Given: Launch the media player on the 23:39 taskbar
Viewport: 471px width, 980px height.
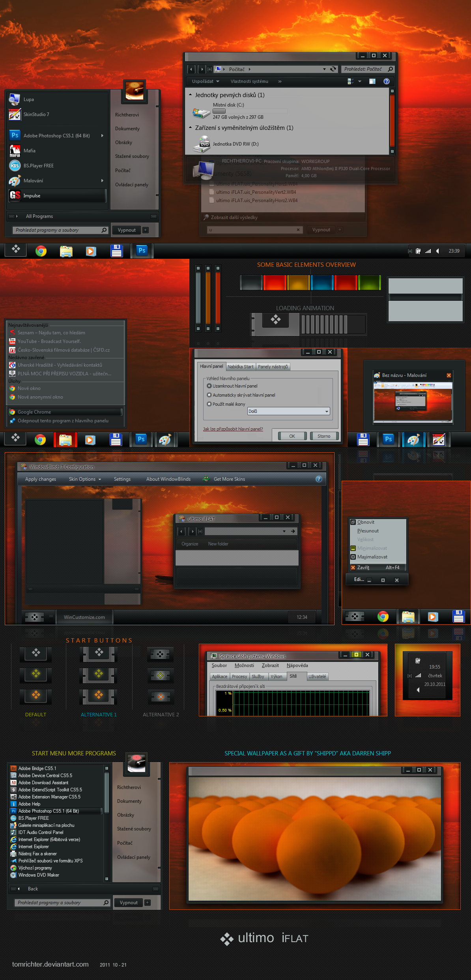Looking at the screenshot, I should [x=91, y=251].
